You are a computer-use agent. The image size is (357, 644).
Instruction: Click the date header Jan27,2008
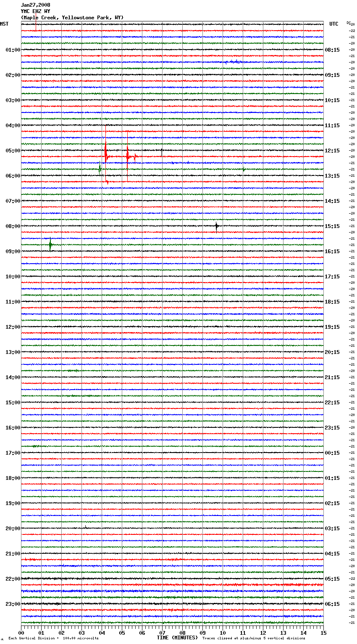point(36,5)
